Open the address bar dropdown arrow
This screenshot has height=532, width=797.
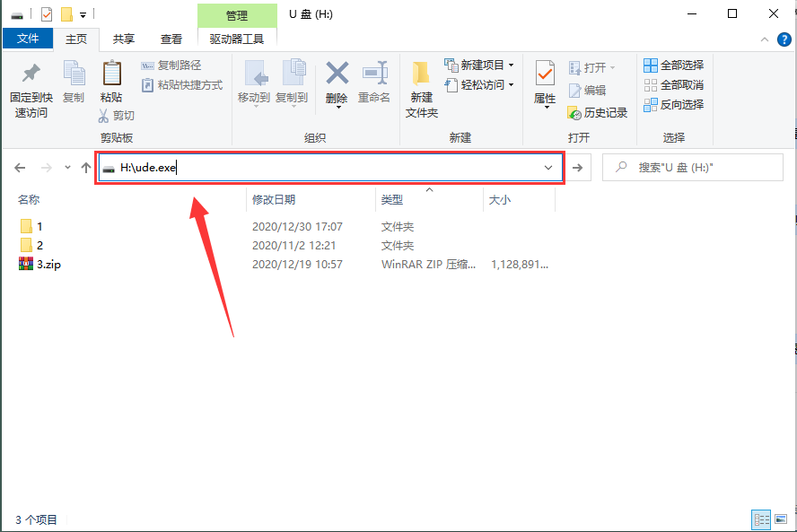(x=547, y=167)
